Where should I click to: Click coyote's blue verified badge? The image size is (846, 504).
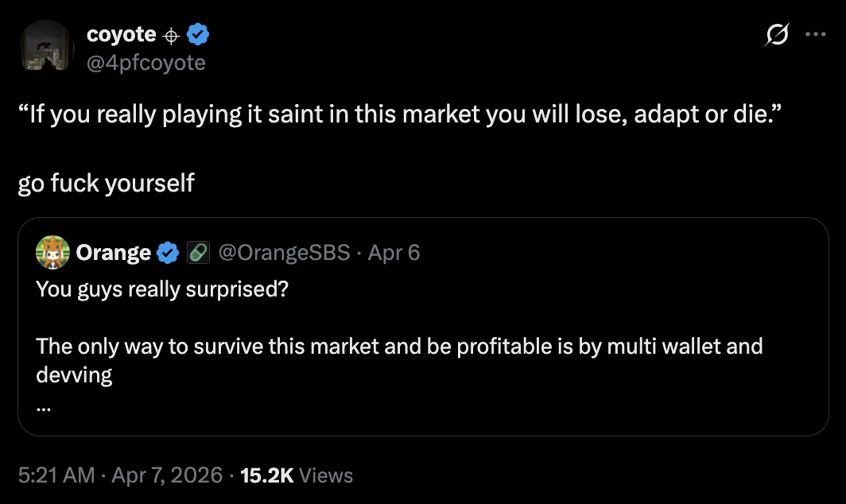click(x=198, y=35)
